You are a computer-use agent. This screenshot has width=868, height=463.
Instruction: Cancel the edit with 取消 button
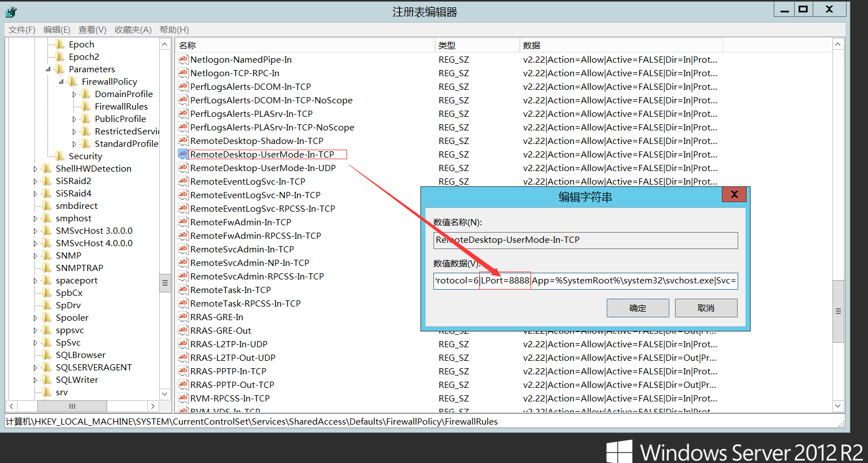coord(706,308)
